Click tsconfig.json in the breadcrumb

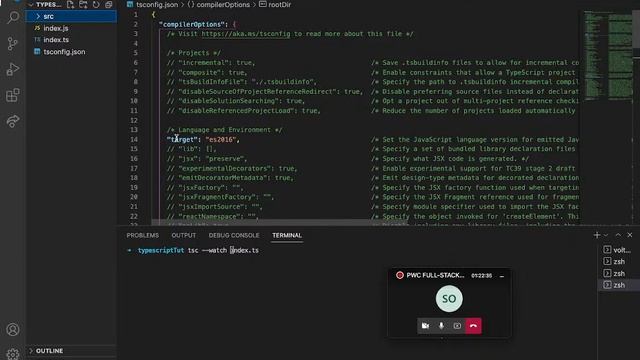pos(157,5)
